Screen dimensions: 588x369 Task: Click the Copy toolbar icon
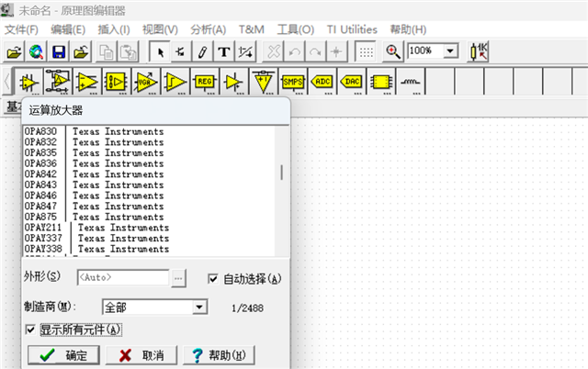pos(107,51)
